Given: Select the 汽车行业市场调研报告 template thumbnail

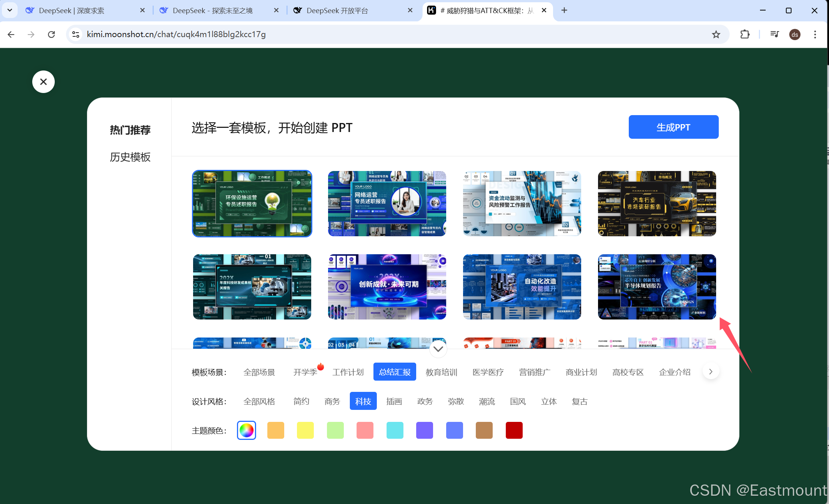Looking at the screenshot, I should (657, 204).
